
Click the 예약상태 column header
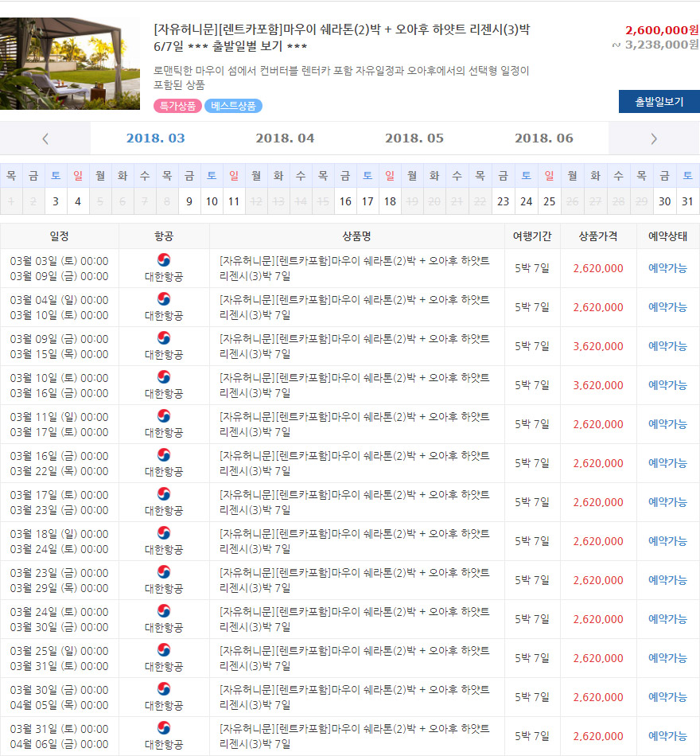(667, 236)
